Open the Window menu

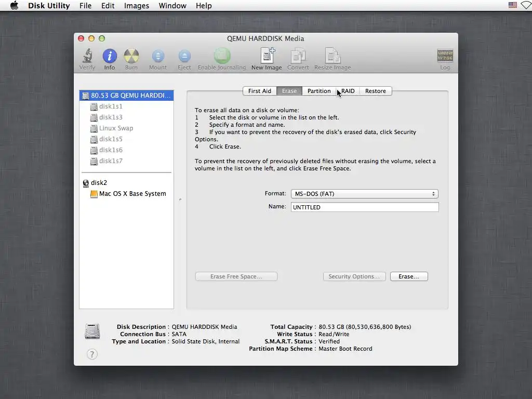click(x=172, y=5)
